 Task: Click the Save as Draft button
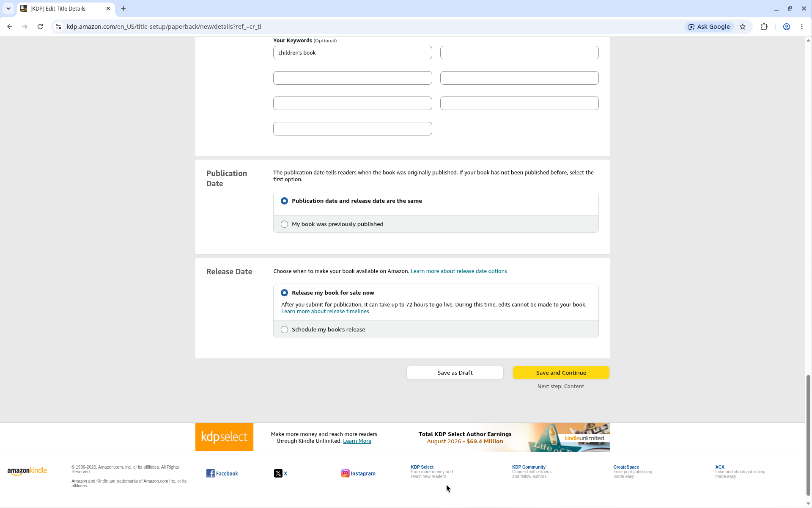(455, 373)
